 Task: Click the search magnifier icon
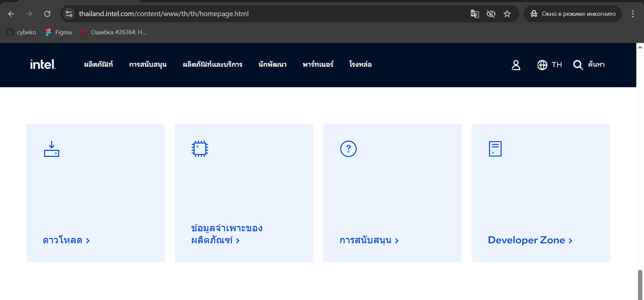[x=578, y=65]
